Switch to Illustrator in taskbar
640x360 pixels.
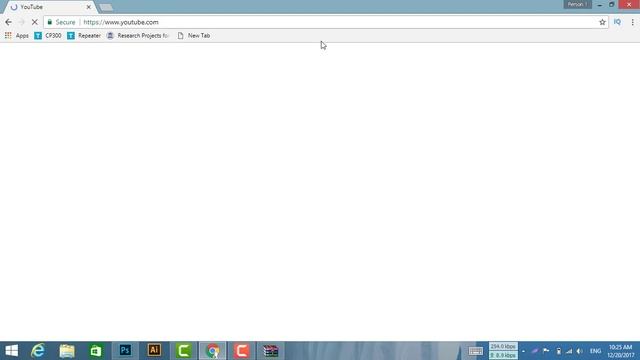(154, 351)
